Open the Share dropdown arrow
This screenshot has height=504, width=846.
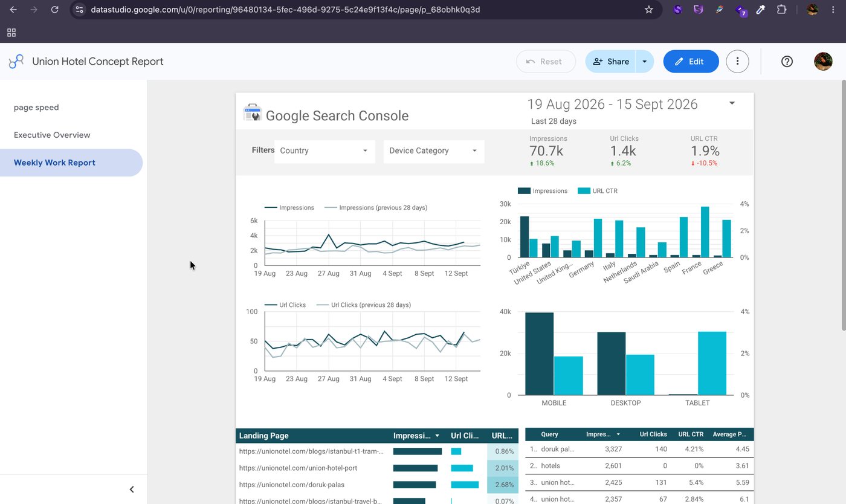[645, 62]
